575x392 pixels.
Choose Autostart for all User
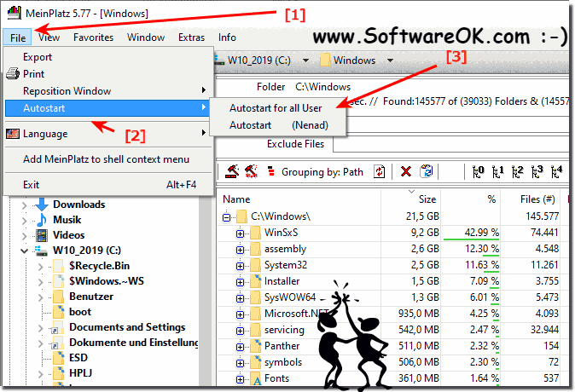(278, 108)
